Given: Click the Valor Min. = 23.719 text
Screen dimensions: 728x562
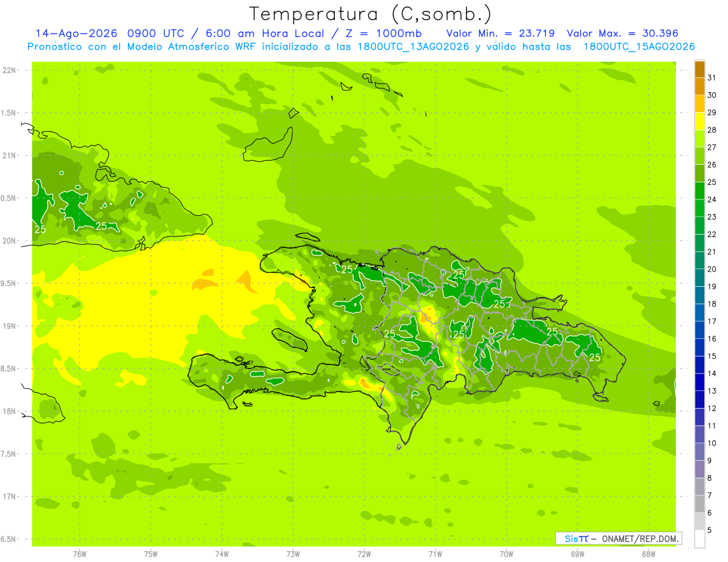Looking at the screenshot, I should pyautogui.click(x=500, y=33).
